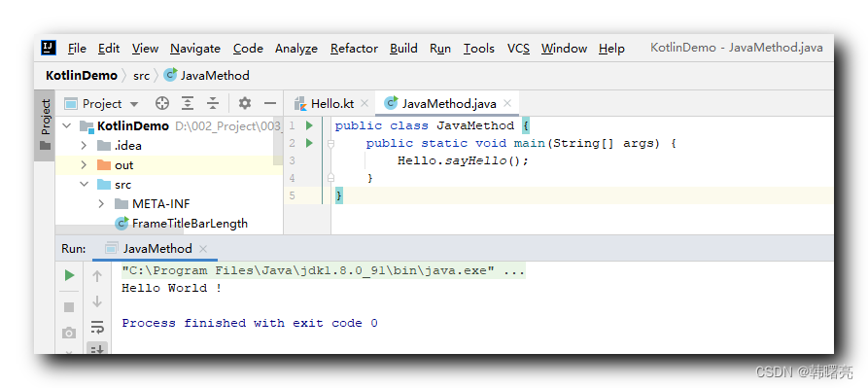This screenshot has height=388, width=868.
Task: Collapse the src folder
Action: pyautogui.click(x=85, y=185)
